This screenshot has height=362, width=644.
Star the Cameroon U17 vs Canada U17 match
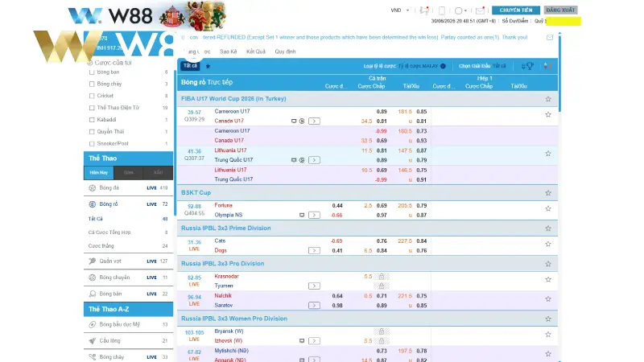[548, 114]
